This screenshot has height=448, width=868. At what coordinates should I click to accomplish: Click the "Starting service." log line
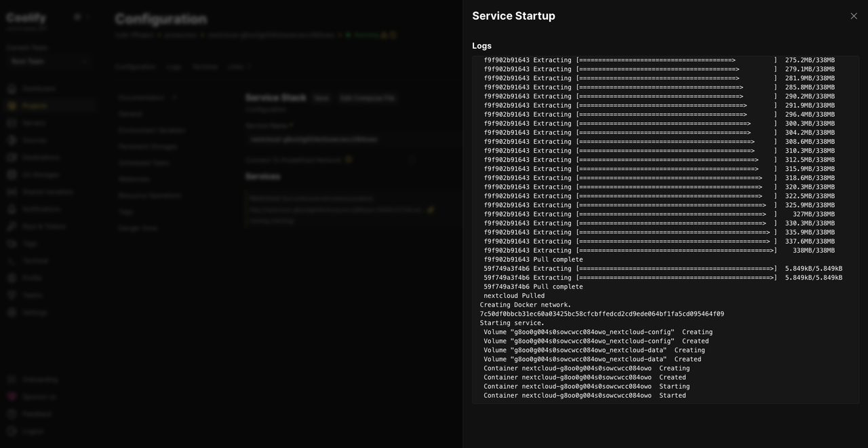click(512, 323)
